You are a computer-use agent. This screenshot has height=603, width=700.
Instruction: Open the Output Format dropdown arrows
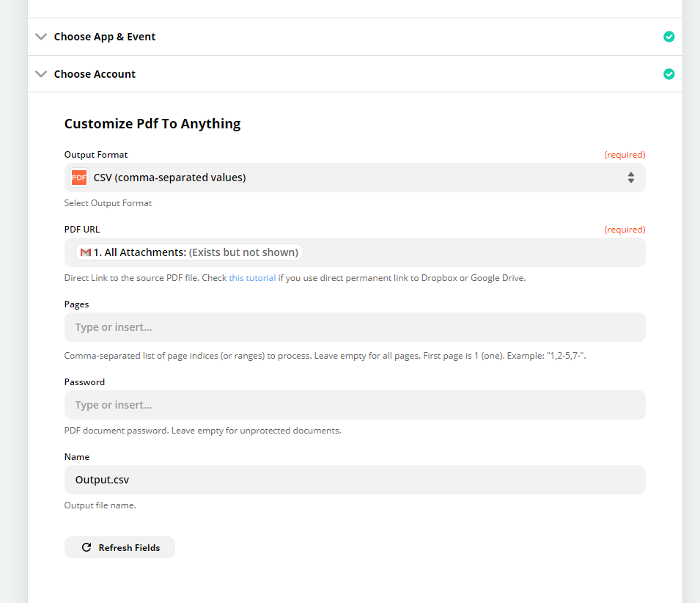(x=631, y=178)
